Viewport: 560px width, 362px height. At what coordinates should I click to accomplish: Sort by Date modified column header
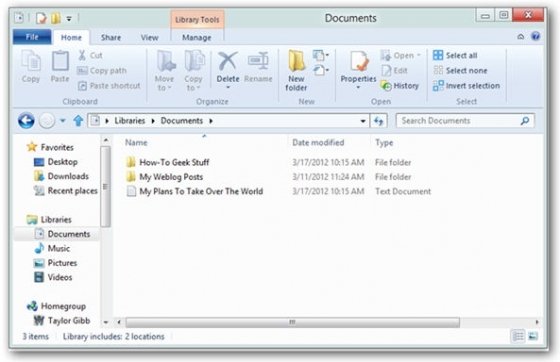coord(329,142)
